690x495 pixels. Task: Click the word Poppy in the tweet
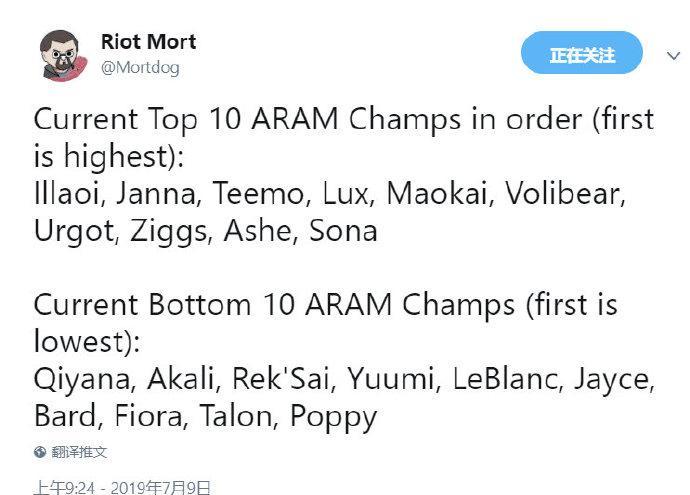[333, 417]
